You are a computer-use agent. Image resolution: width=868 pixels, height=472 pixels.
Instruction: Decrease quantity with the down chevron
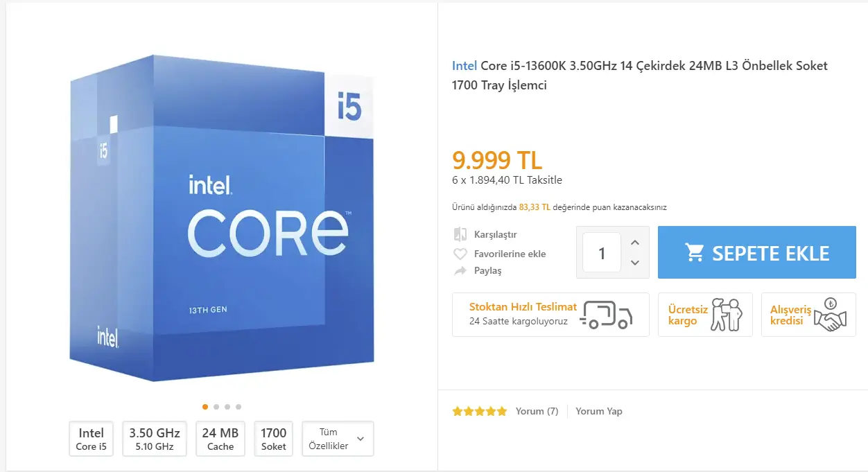[635, 262]
